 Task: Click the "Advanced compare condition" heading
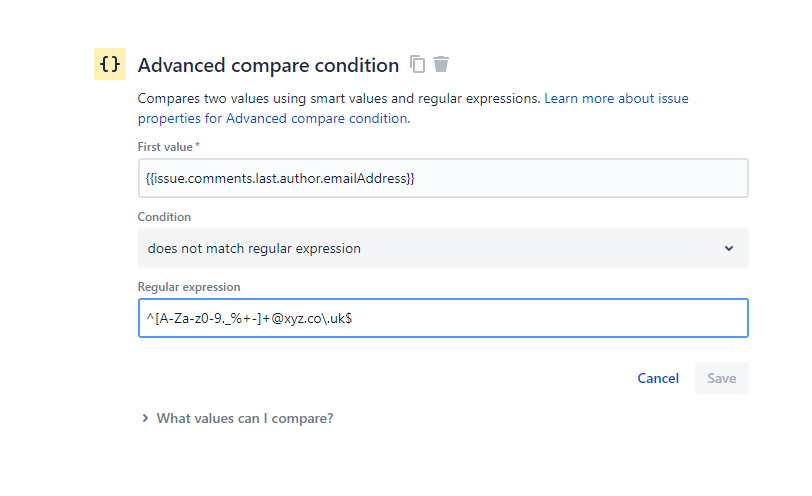coord(268,66)
